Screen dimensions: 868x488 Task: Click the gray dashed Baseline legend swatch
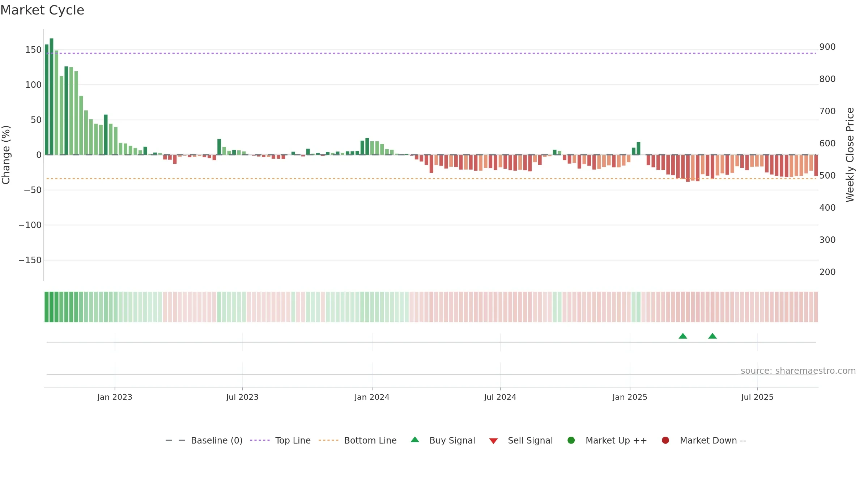tap(175, 440)
